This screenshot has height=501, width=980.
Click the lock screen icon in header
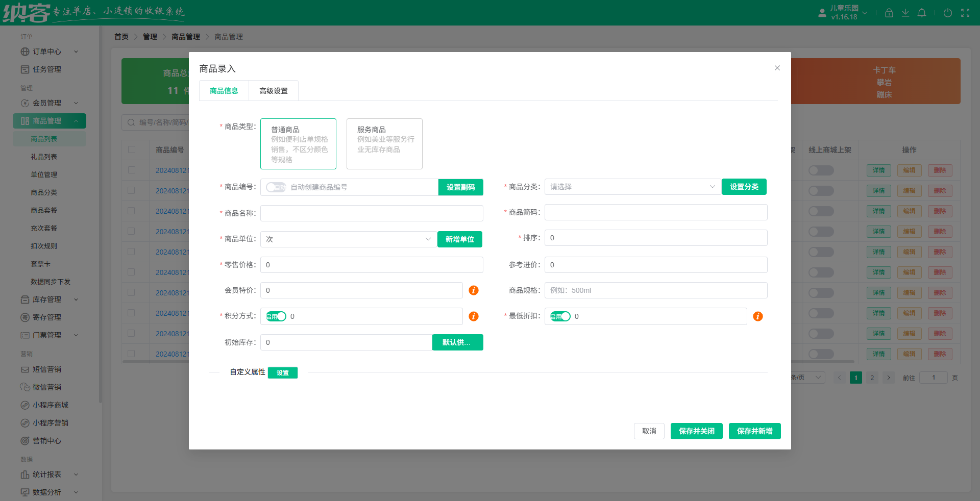889,13
